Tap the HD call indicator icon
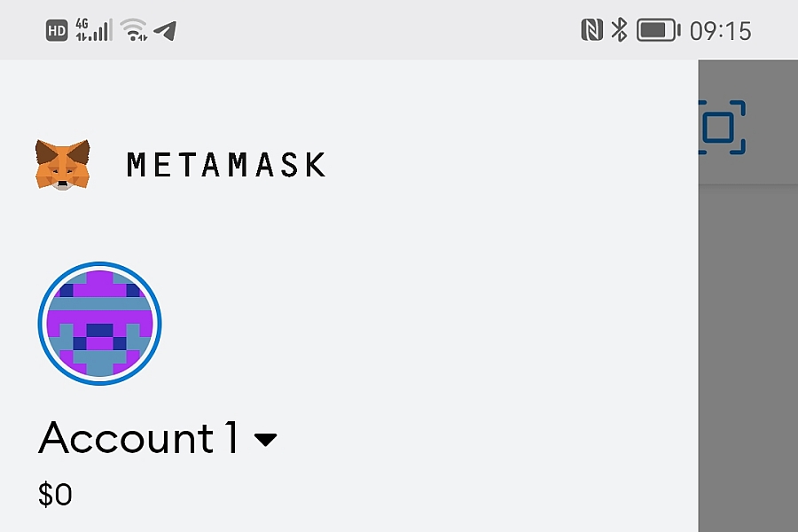The image size is (798, 532). pos(57,30)
